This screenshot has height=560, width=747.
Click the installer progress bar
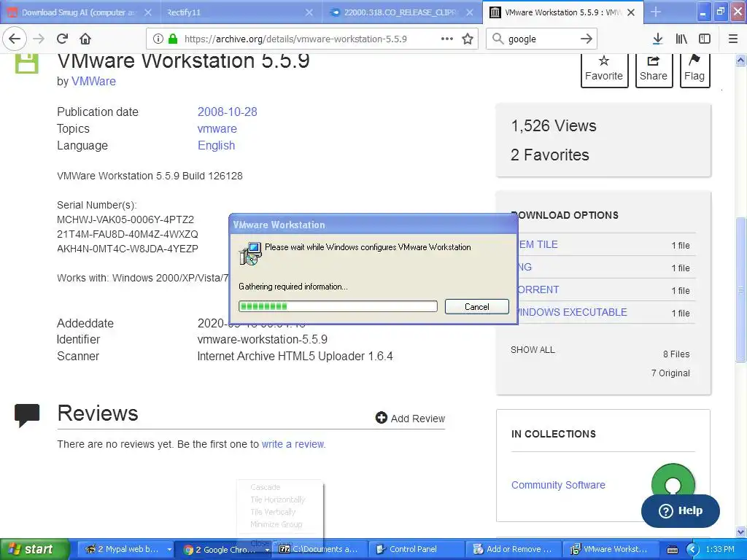(x=338, y=306)
